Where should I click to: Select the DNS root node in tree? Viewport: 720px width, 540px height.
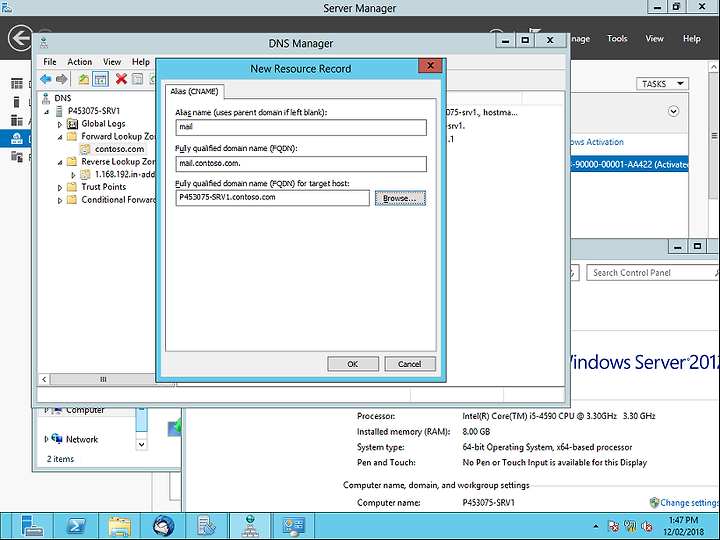coord(62,98)
